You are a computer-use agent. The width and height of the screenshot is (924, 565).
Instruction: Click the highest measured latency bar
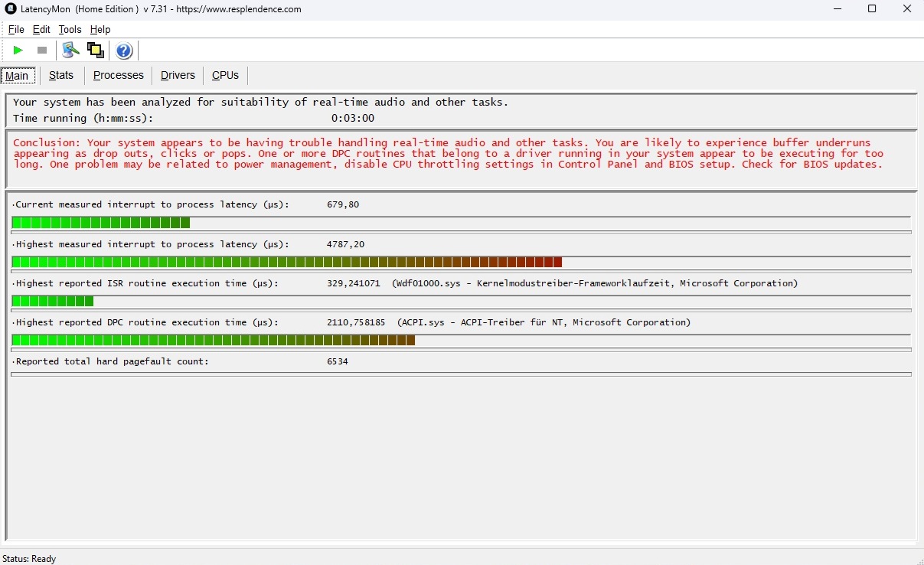pos(287,262)
